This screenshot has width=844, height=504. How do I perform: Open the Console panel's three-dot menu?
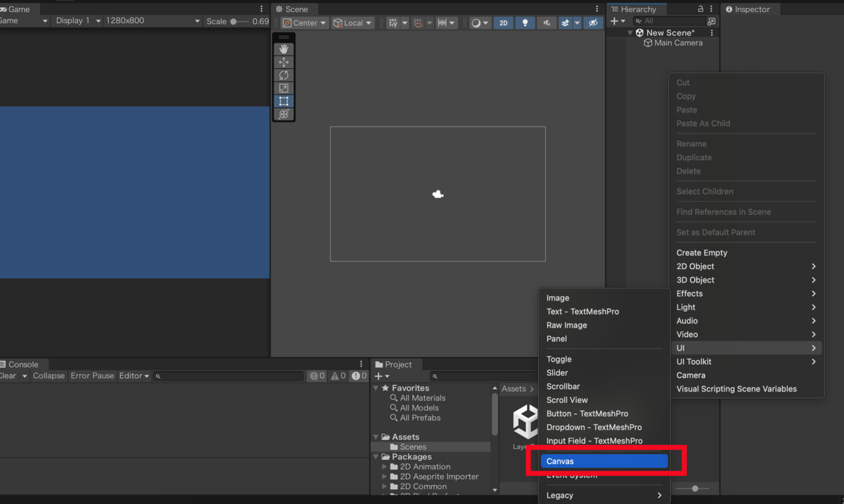click(x=361, y=364)
